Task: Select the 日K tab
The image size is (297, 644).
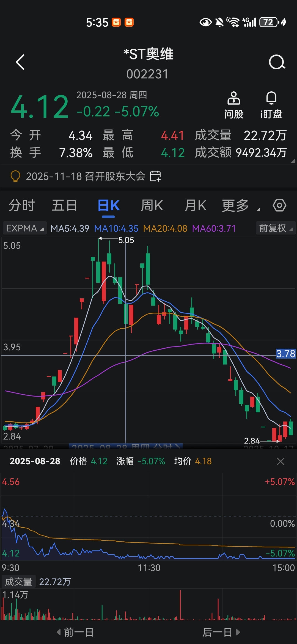Action: click(x=109, y=206)
